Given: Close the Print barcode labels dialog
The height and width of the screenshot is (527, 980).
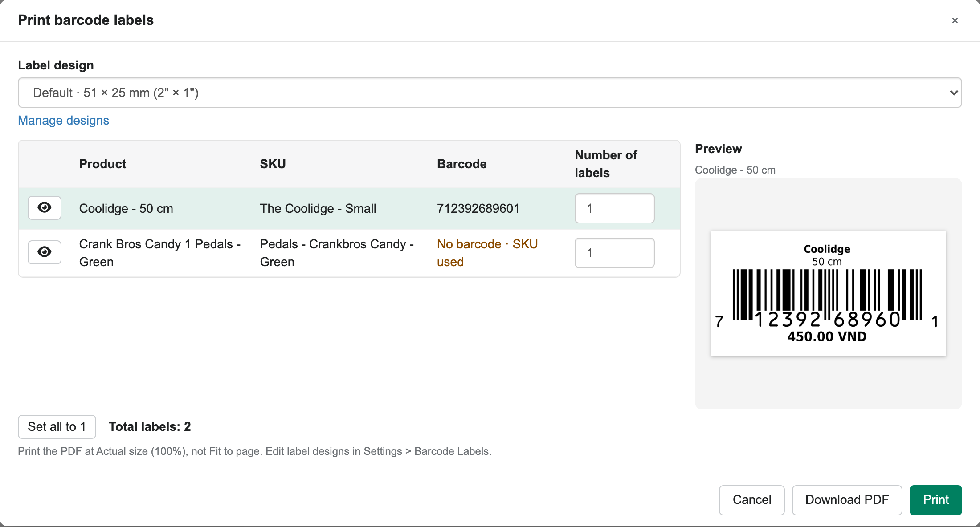Looking at the screenshot, I should pos(955,20).
